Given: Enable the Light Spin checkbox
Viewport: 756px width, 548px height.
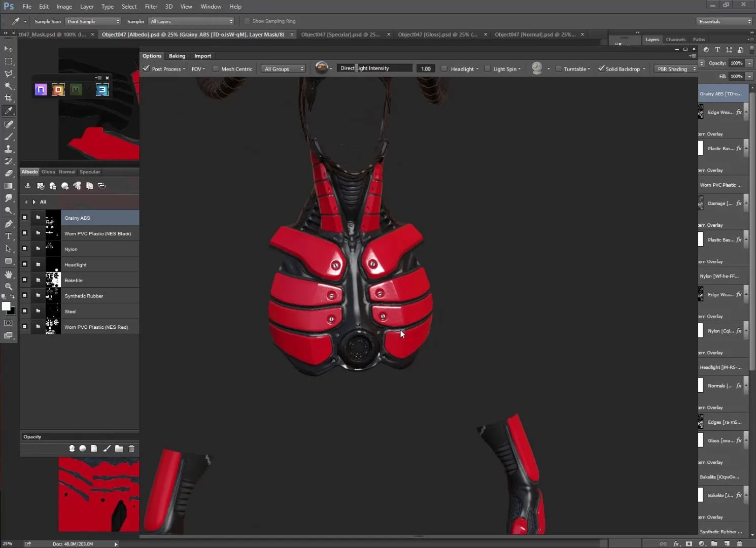Looking at the screenshot, I should click(x=488, y=68).
